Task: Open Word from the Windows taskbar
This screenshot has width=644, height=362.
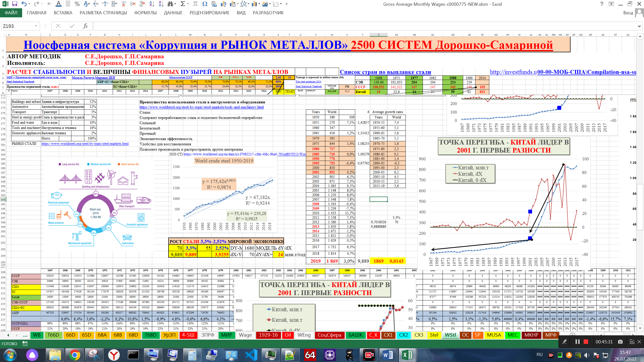Action: click(388, 355)
